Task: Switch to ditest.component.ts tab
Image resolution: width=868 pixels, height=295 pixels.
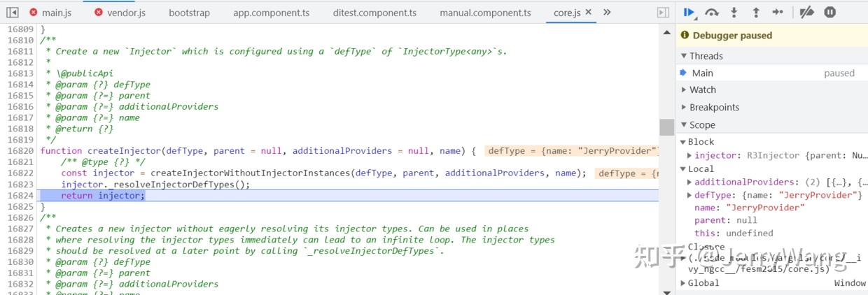Action: tap(374, 13)
